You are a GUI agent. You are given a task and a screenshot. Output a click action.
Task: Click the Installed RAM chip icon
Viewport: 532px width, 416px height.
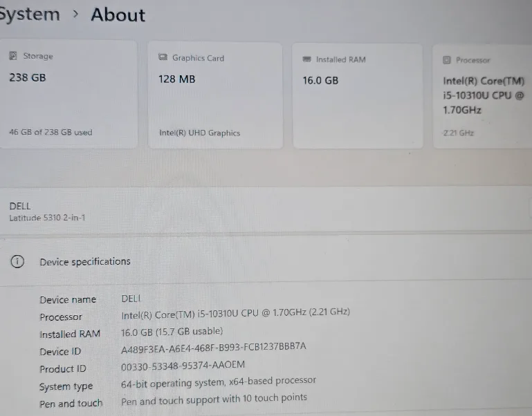(x=306, y=59)
